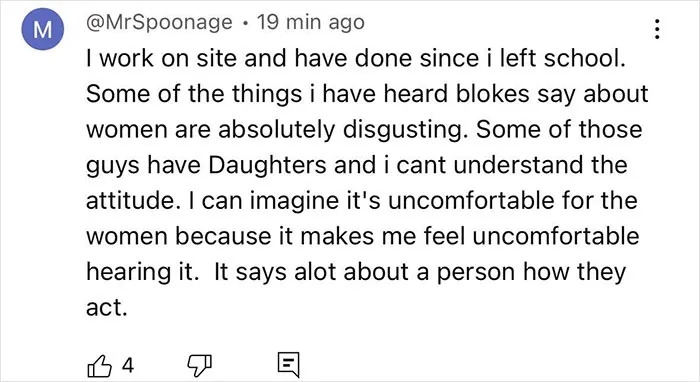Viewport: 700px width, 382px height.
Task: Click the word person in the comment
Action: click(475, 273)
